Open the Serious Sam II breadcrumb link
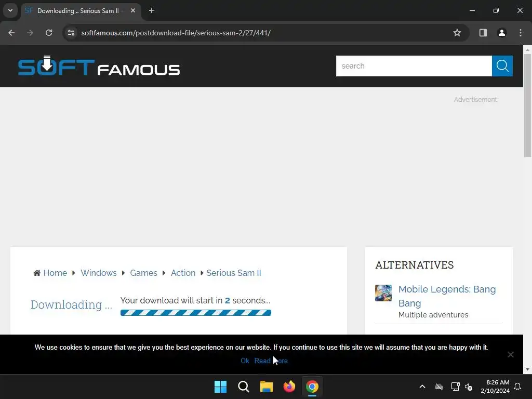 (234, 273)
